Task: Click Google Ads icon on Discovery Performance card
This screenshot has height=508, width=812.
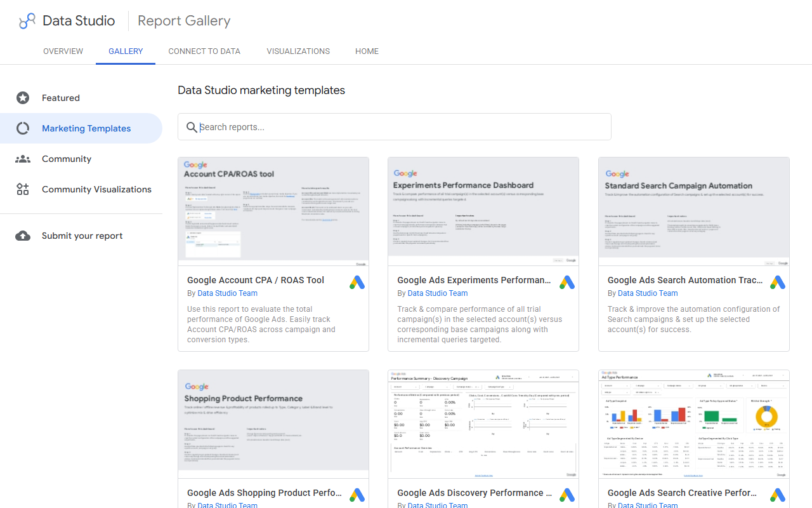Action: tap(567, 495)
